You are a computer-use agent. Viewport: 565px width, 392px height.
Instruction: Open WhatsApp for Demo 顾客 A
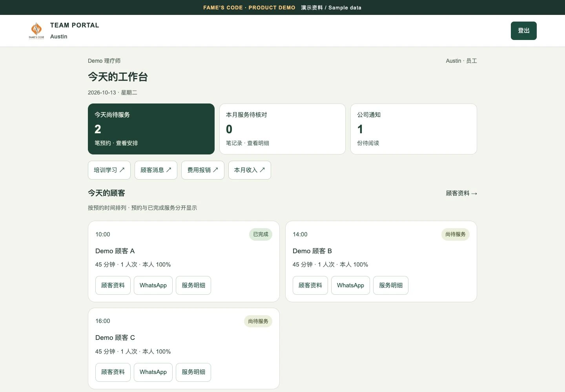coord(153,285)
